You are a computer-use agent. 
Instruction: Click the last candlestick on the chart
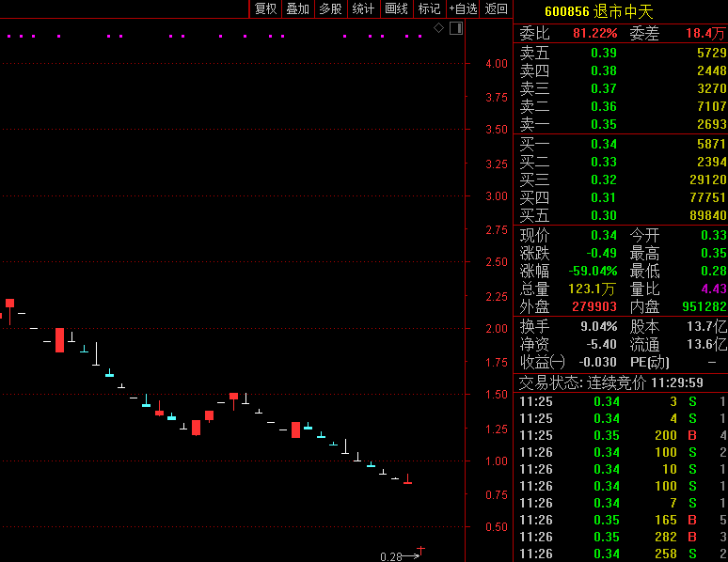click(407, 481)
